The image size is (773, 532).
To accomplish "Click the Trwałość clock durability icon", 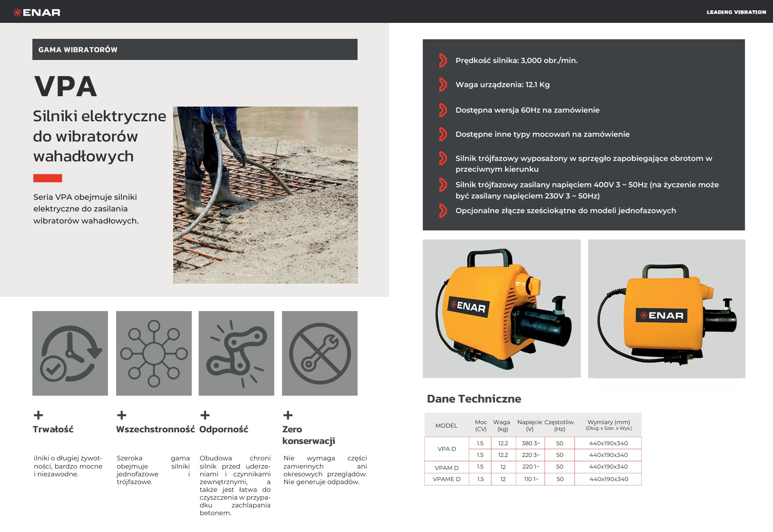I will click(70, 353).
